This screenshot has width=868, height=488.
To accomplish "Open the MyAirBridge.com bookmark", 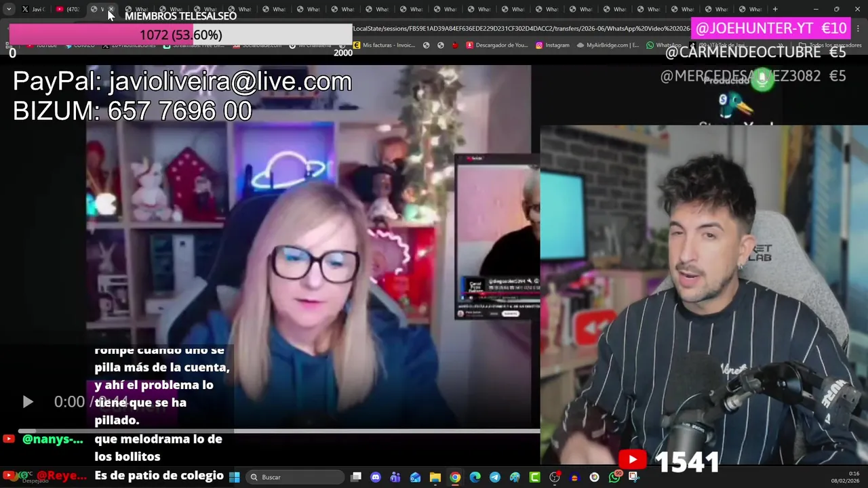I will (608, 45).
